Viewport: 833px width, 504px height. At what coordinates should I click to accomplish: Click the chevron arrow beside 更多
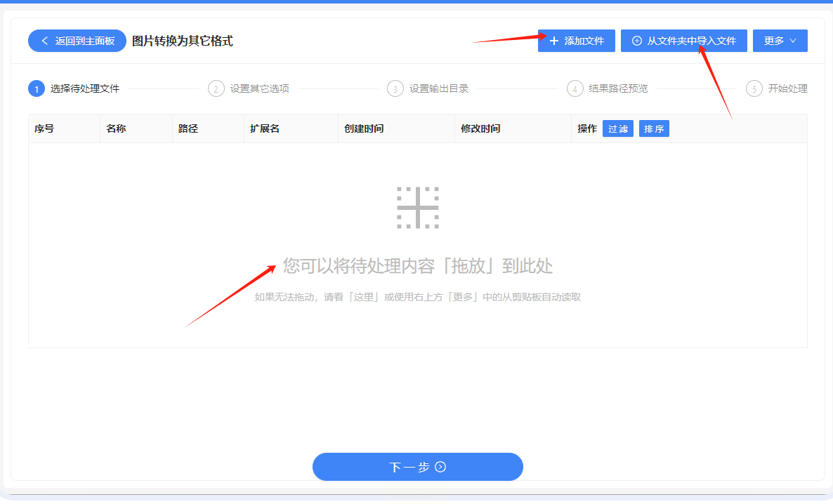tap(793, 41)
